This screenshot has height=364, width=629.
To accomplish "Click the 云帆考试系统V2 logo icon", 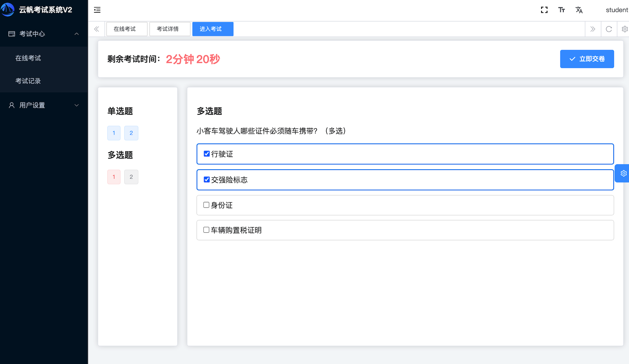I will coord(8,10).
